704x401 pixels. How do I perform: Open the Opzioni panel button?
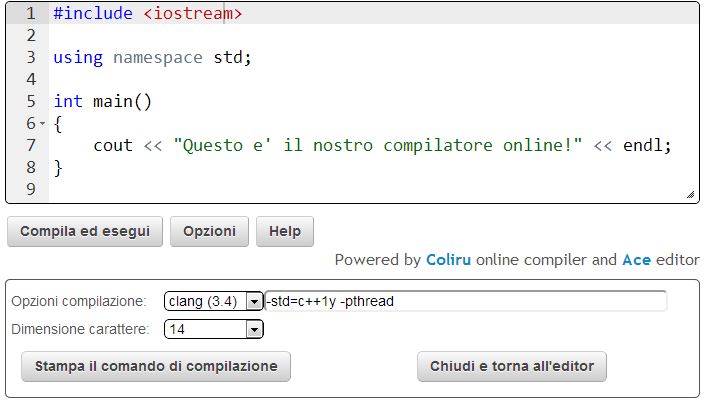(x=209, y=231)
